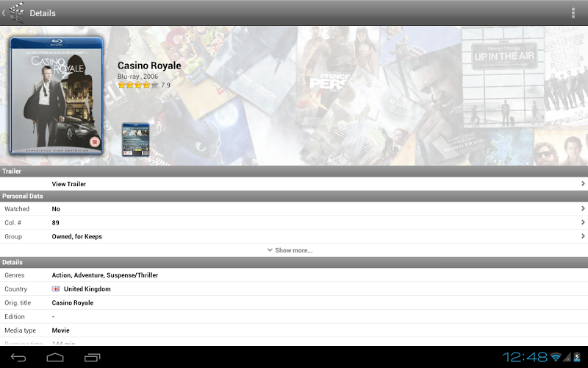Tap the Android back navigation button
The width and height of the screenshot is (588, 368).
18,358
